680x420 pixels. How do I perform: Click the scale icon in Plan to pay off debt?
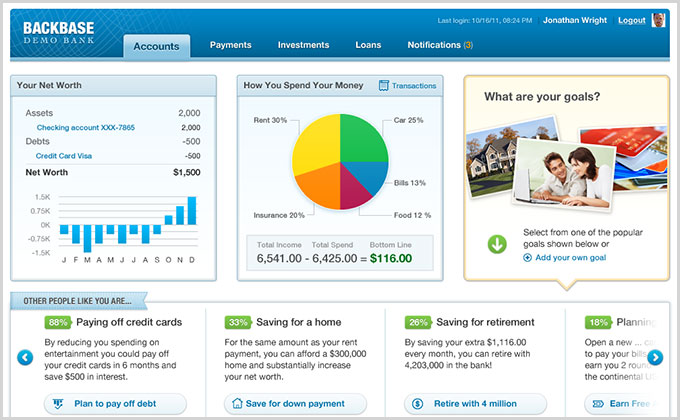pyautogui.click(x=58, y=404)
